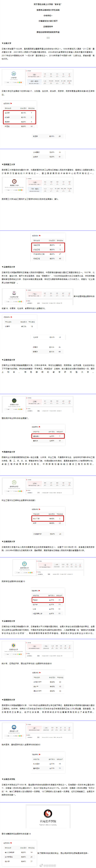This screenshot has width=96, height=868.
Task: Click the 生态学 row in 云南大学 table
Action: [19, 113]
